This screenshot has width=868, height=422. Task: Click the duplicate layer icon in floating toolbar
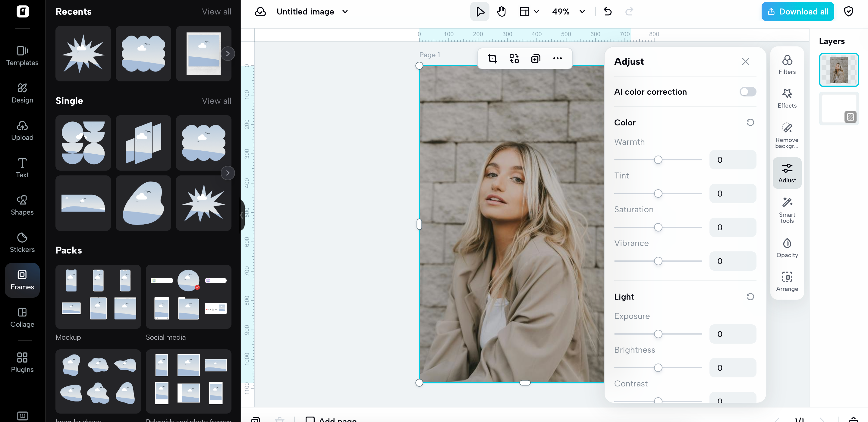click(x=536, y=59)
